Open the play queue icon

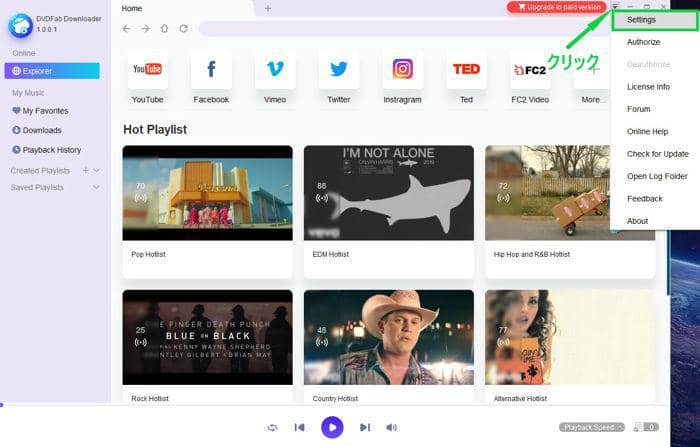pos(646,427)
